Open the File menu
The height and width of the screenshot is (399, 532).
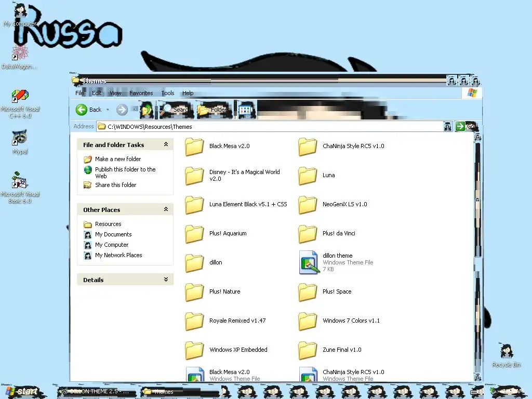point(79,93)
